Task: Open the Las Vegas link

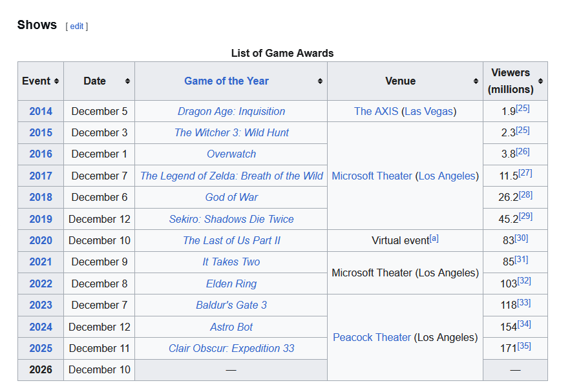Action: [428, 111]
